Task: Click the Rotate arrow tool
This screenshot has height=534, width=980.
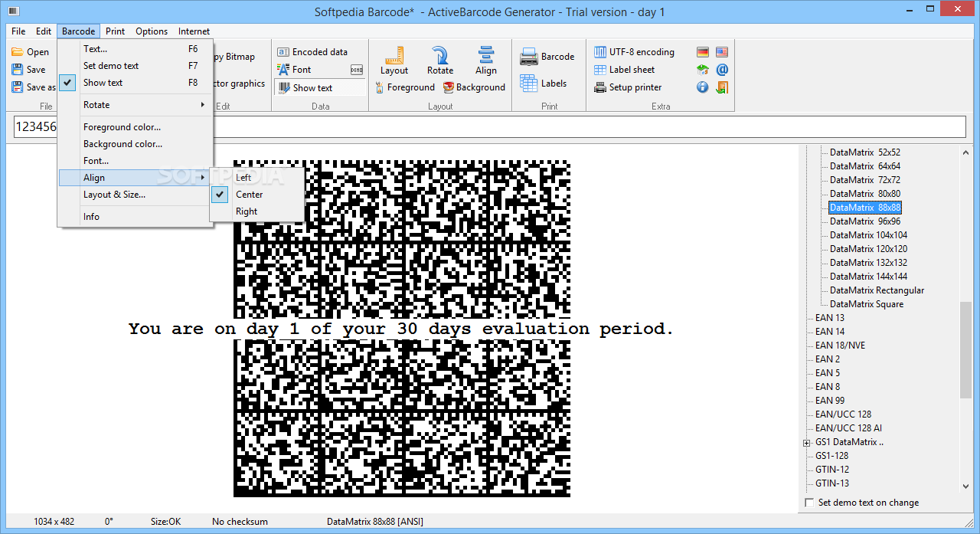Action: [x=440, y=60]
